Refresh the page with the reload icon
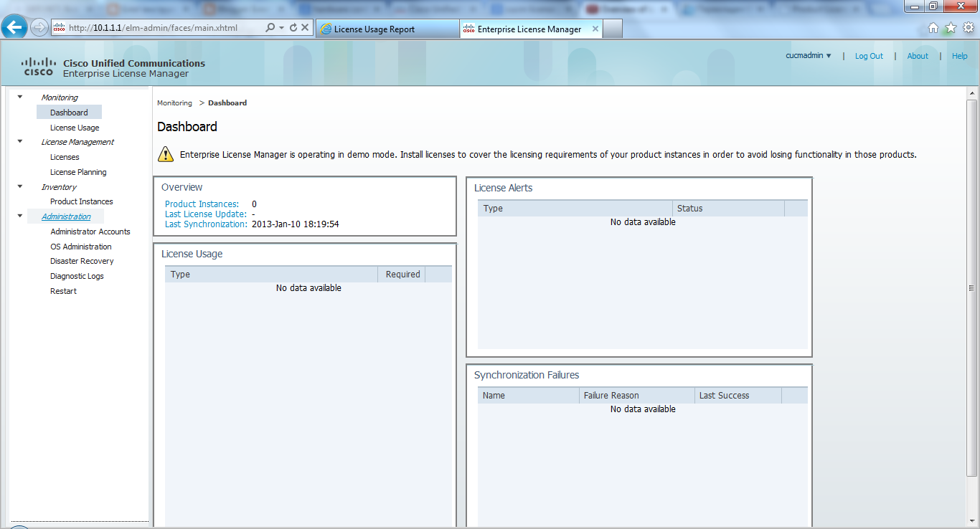The image size is (980, 529). (x=293, y=28)
